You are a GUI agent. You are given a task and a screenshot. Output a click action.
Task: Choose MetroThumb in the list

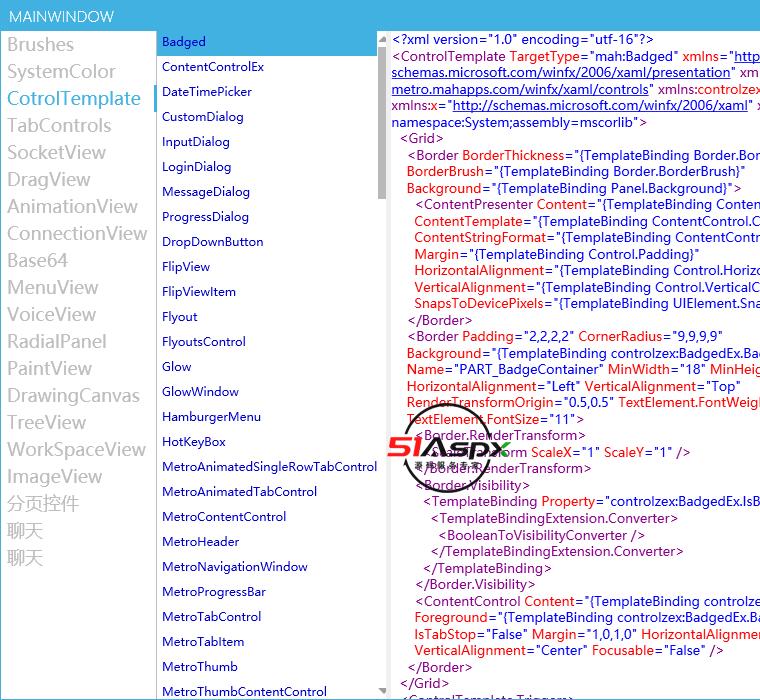(267, 667)
